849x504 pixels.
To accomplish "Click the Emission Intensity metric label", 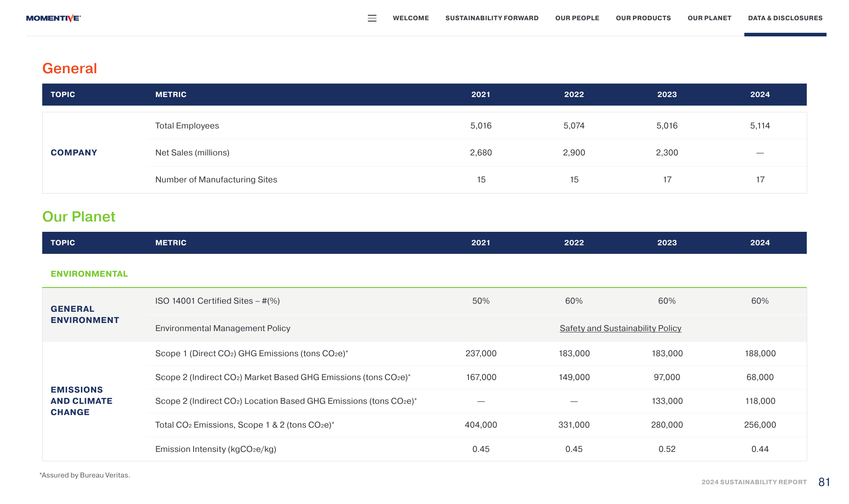I will click(216, 449).
